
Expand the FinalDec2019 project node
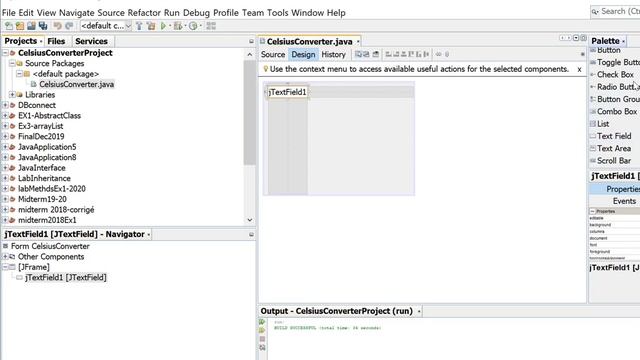coord(5,137)
